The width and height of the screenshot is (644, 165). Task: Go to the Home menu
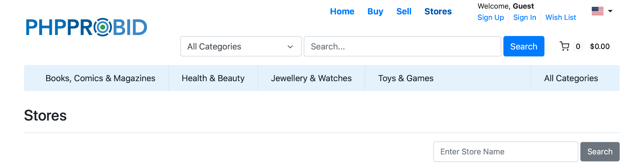tap(342, 11)
